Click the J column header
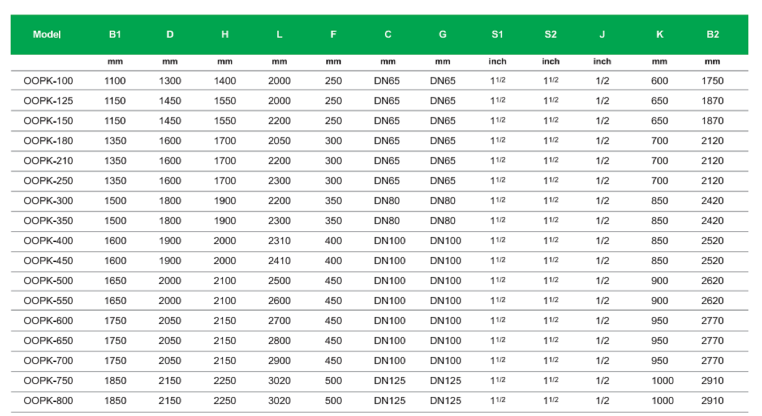 [602, 35]
